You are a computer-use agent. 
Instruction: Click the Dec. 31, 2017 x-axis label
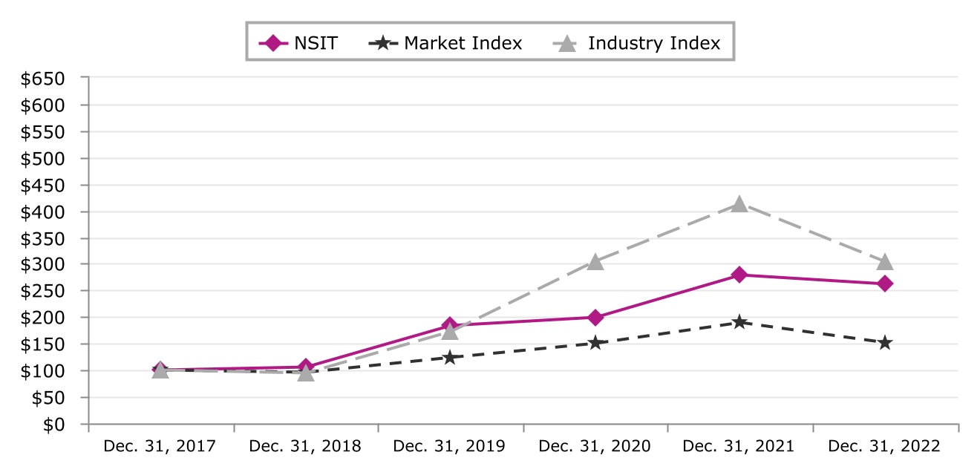pos(160,446)
